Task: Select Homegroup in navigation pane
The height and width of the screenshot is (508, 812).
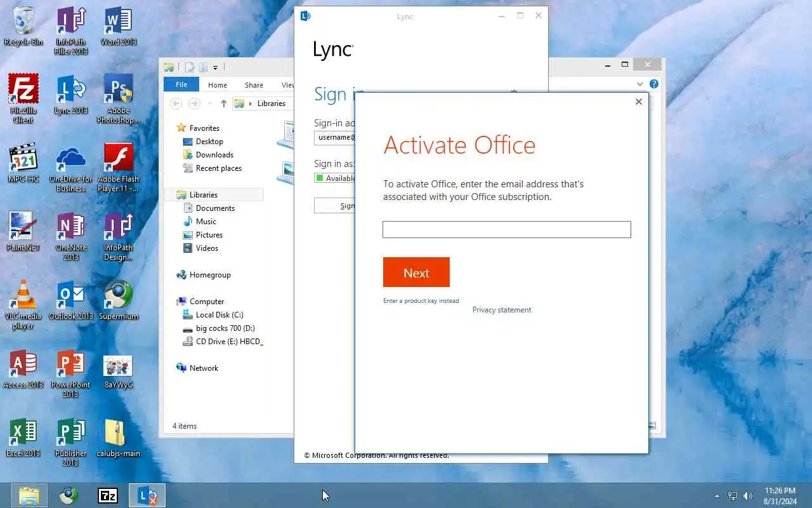Action: (x=210, y=275)
